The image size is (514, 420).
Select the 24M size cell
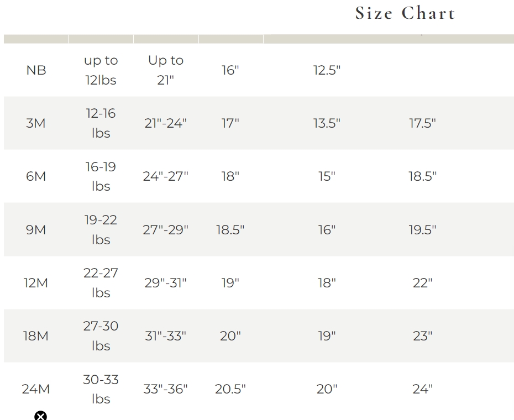tap(36, 389)
